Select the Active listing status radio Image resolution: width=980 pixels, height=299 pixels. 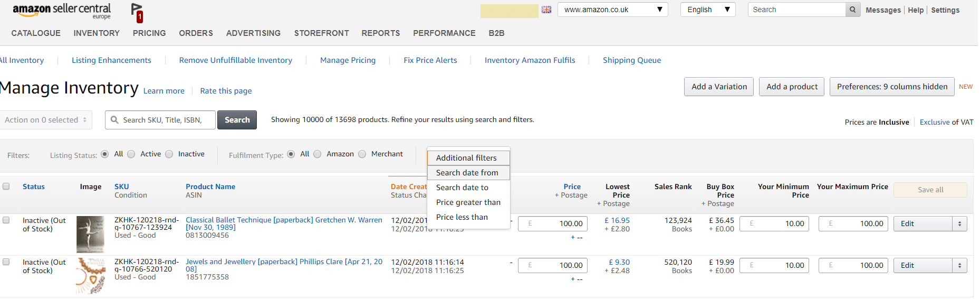coord(131,154)
